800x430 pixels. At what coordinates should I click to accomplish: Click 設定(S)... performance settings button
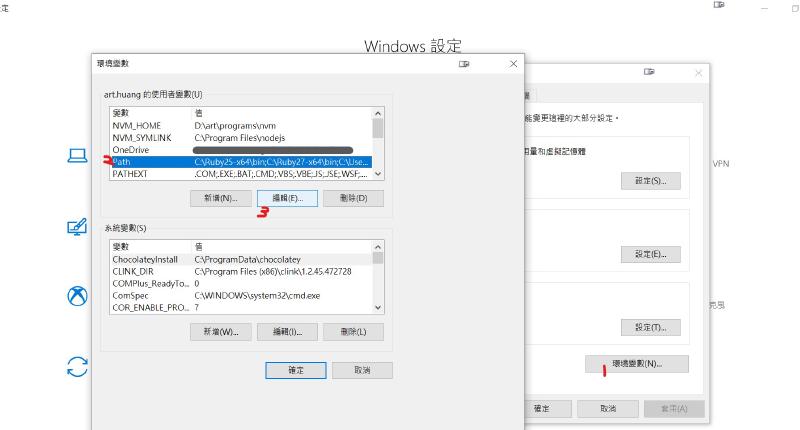click(x=650, y=181)
